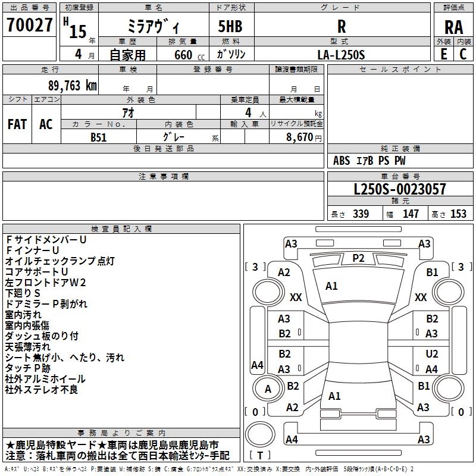Select the note コアサポートU

click(x=36, y=272)
